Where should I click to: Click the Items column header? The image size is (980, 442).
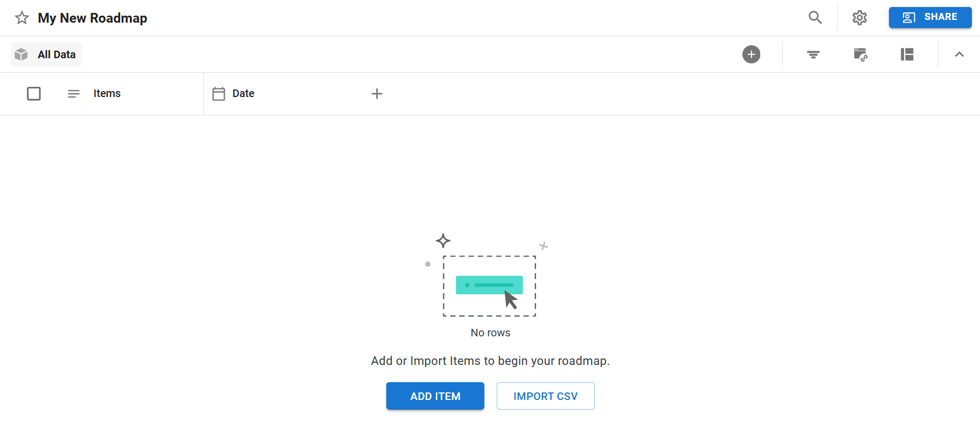pos(107,94)
